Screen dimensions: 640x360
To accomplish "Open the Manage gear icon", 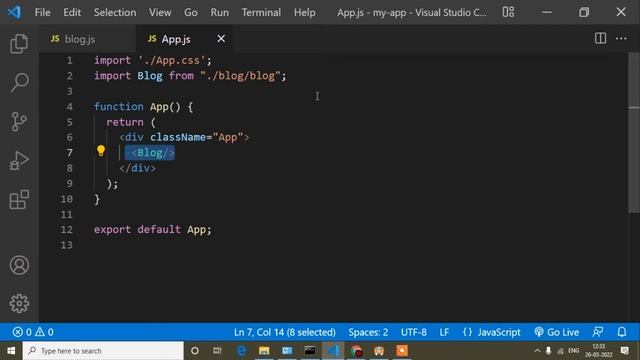I will click(19, 304).
